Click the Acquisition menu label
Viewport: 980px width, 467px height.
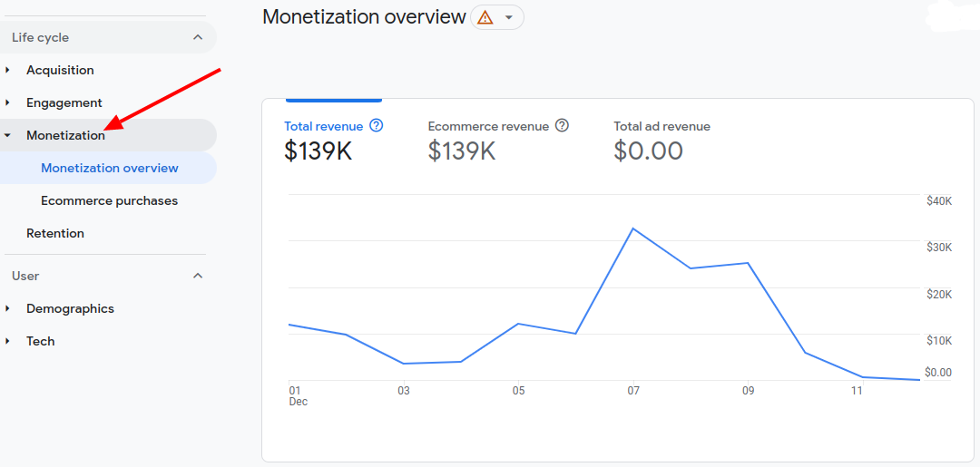pyautogui.click(x=60, y=70)
